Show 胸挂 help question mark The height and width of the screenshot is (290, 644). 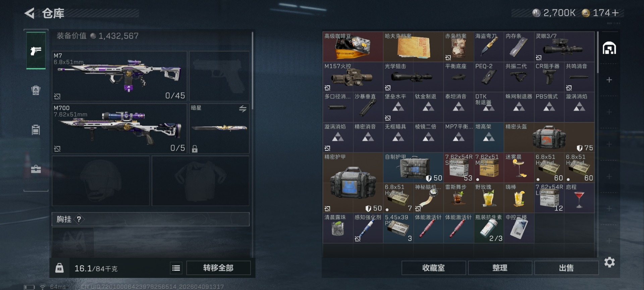(x=79, y=220)
